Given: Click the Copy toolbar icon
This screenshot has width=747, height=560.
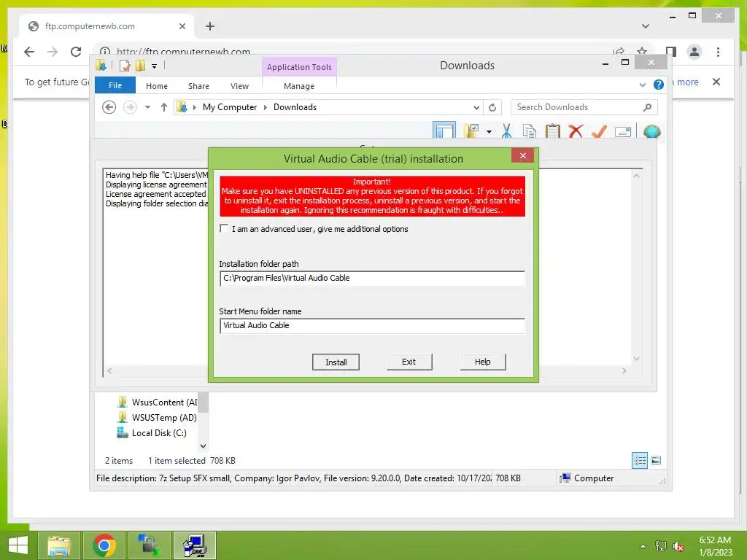Looking at the screenshot, I should 530,131.
